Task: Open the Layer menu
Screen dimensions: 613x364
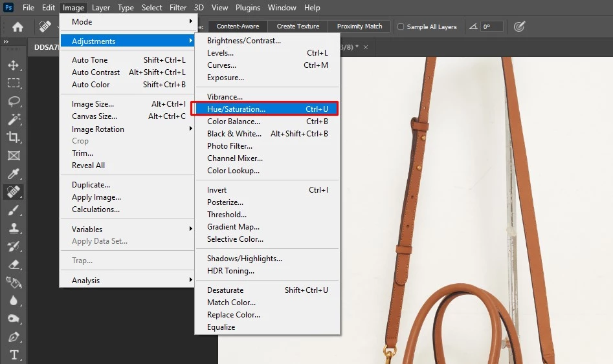Action: [101, 7]
